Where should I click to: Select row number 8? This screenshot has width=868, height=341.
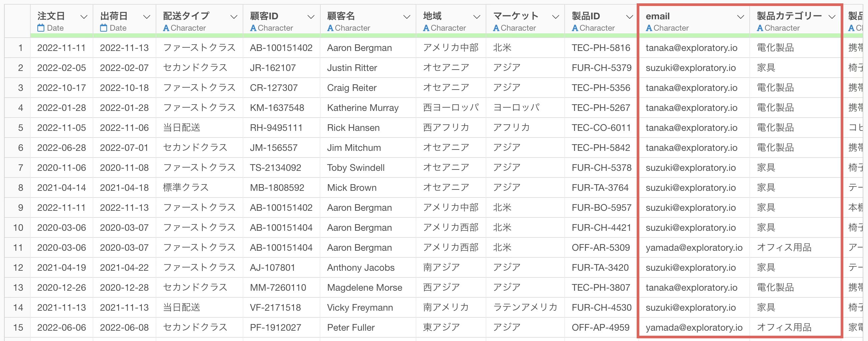click(20, 187)
